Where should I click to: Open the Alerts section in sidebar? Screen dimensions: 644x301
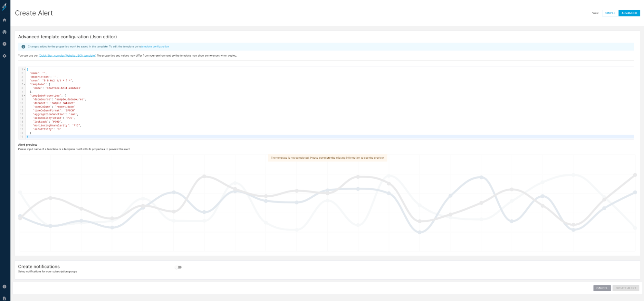pos(5,32)
